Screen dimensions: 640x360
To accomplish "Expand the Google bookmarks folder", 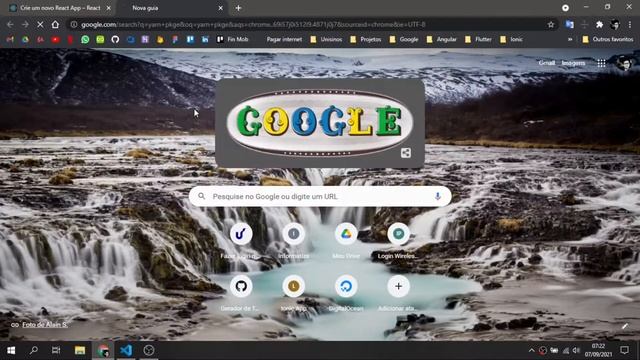I will [x=404, y=40].
